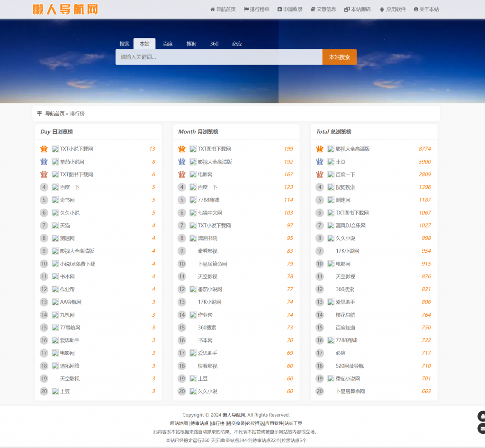Click gold crown beside TXT小说下载网 in Day list
This screenshot has height=448, width=485.
[44, 149]
